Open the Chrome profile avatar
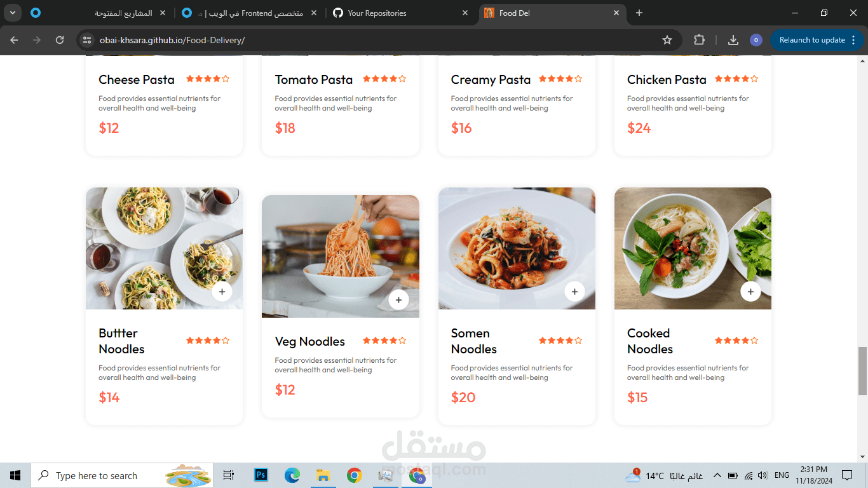 tap(756, 40)
